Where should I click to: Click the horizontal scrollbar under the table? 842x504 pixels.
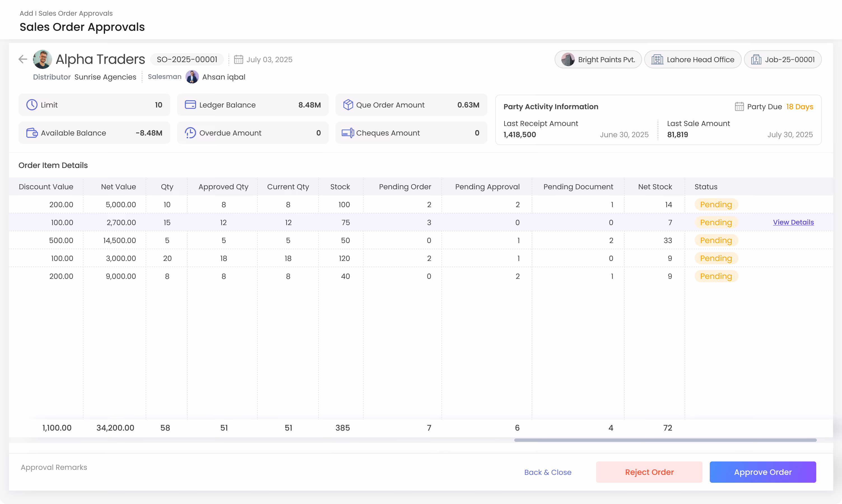coord(665,440)
